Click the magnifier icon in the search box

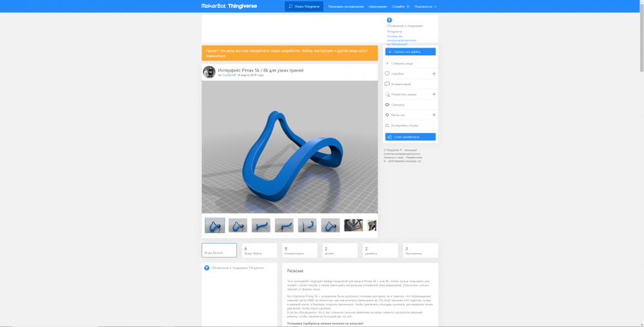point(290,6)
